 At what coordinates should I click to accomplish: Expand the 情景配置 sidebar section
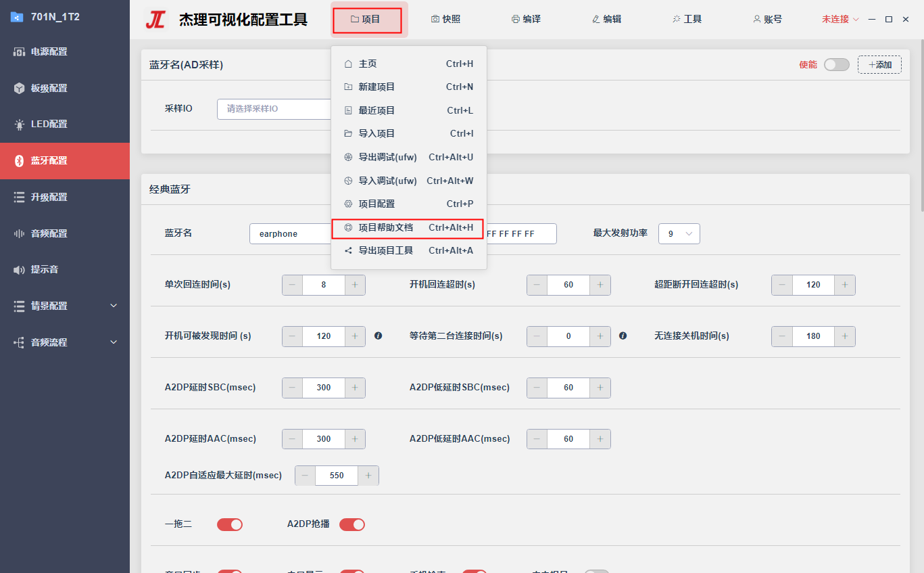(114, 306)
